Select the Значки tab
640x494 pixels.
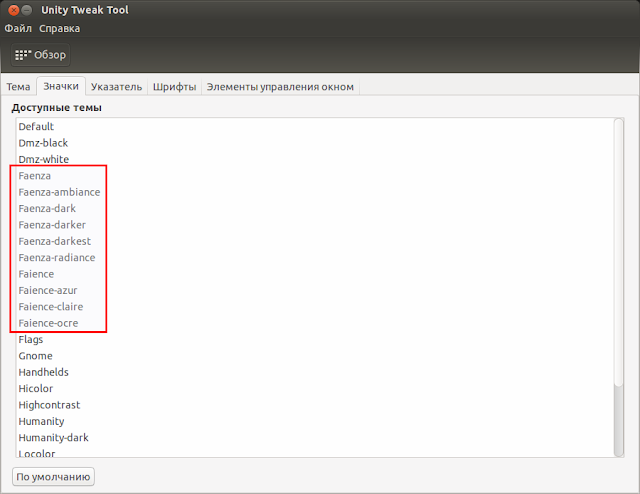point(61,86)
